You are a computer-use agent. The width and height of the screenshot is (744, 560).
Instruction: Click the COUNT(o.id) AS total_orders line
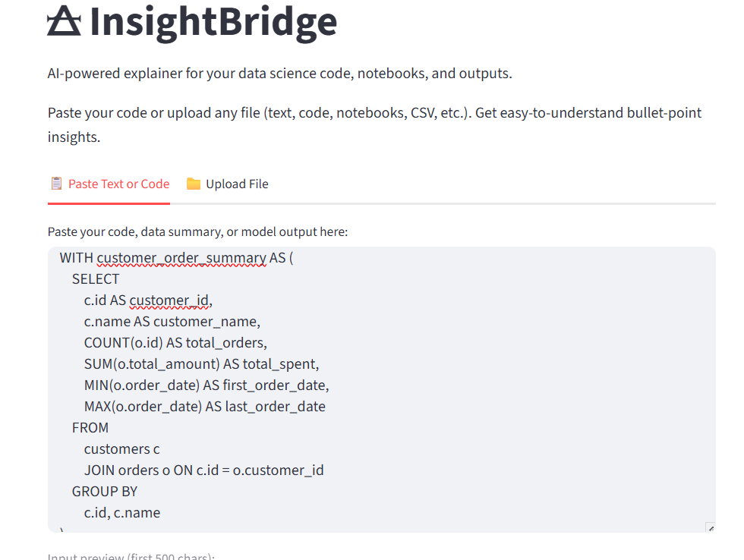175,342
